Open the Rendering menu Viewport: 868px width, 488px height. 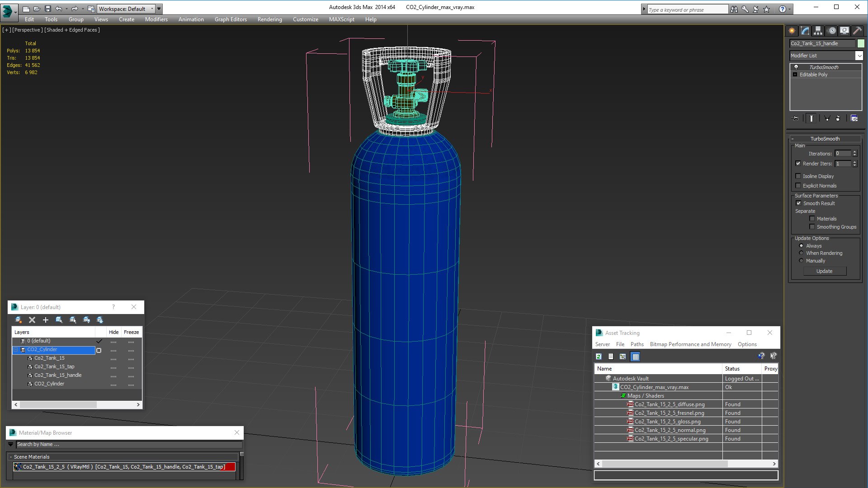(270, 19)
